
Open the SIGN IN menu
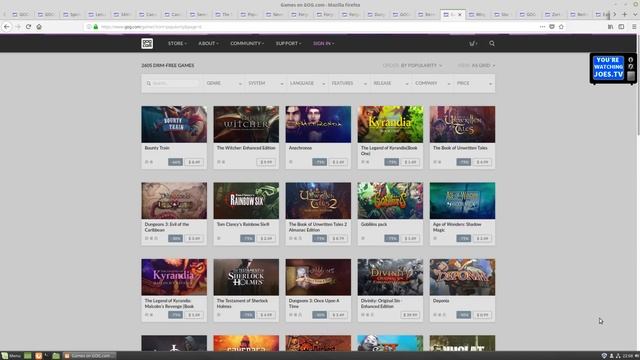[x=323, y=43]
